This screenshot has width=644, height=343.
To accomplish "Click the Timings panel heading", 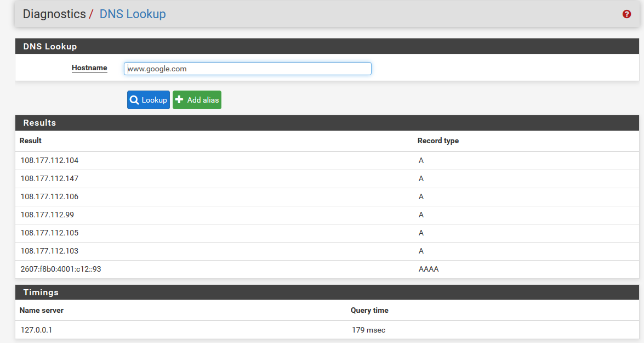I will coord(41,293).
